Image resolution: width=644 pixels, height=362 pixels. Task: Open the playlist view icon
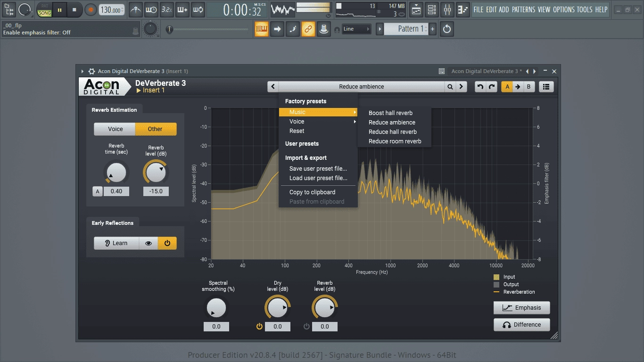tap(416, 9)
